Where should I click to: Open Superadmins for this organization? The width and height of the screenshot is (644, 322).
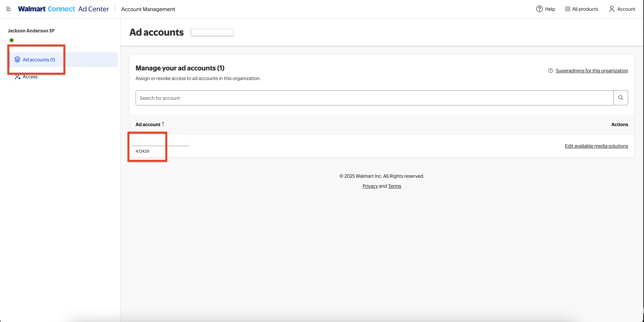[592, 70]
